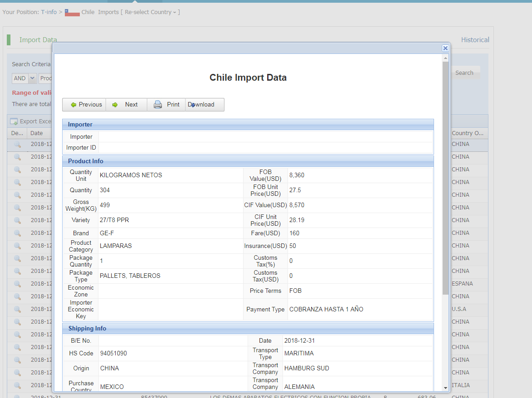Screen dimensions: 532x398
Task: Click the Chile flag icon in breadcrumb
Action: coord(72,12)
